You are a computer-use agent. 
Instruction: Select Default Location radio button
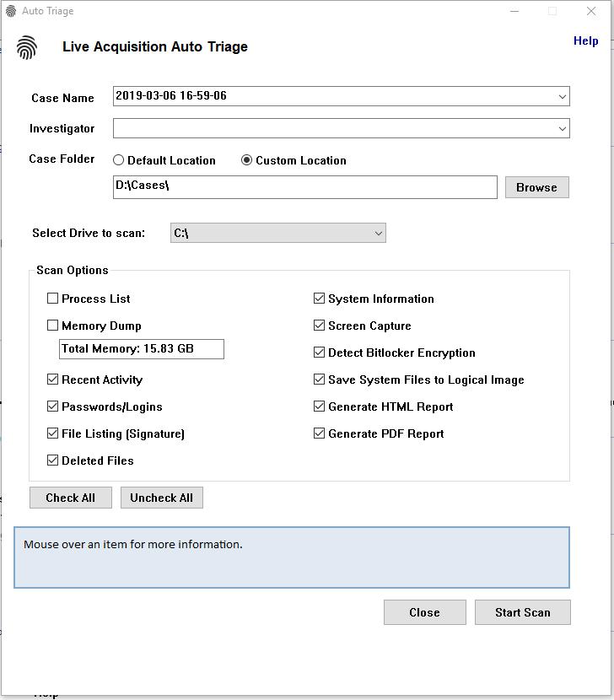point(119,160)
